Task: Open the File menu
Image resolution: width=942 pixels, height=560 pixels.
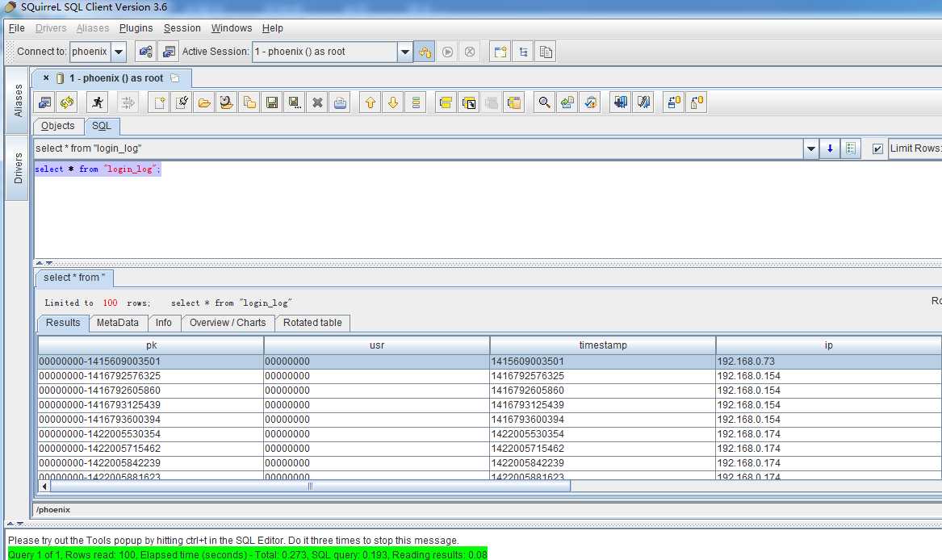Action: coord(17,28)
